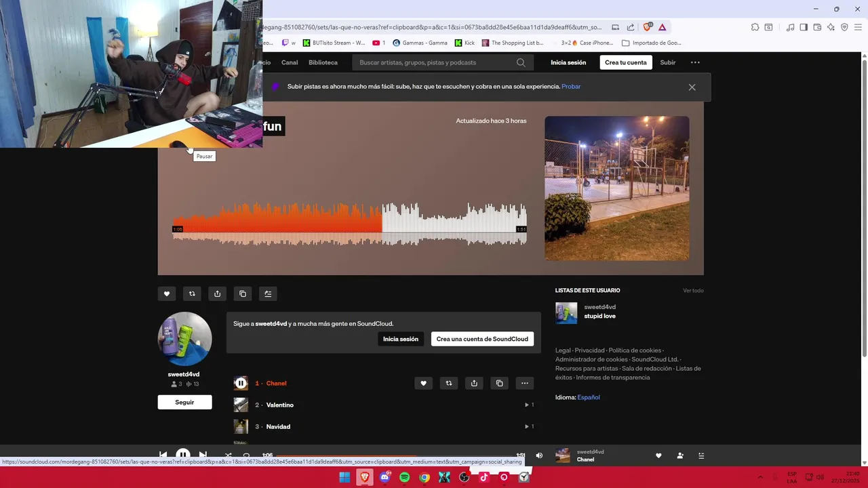Click the Crea tu cuenta button

coord(626,62)
